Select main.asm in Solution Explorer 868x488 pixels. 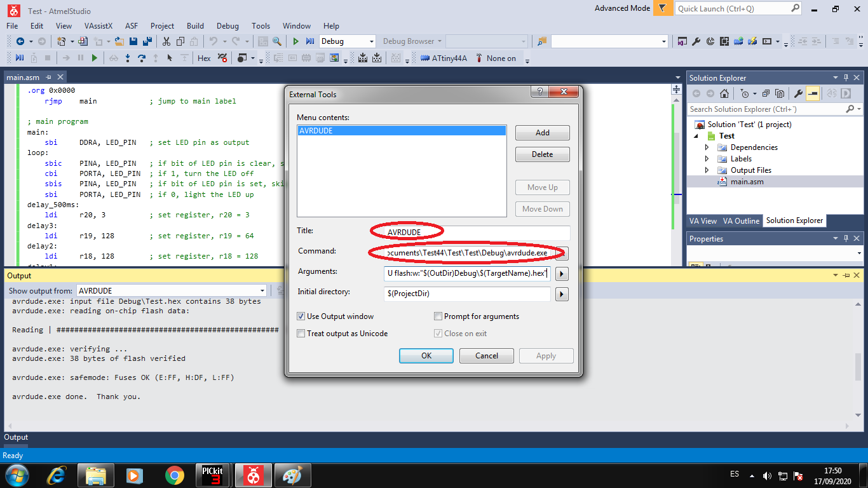(x=747, y=182)
